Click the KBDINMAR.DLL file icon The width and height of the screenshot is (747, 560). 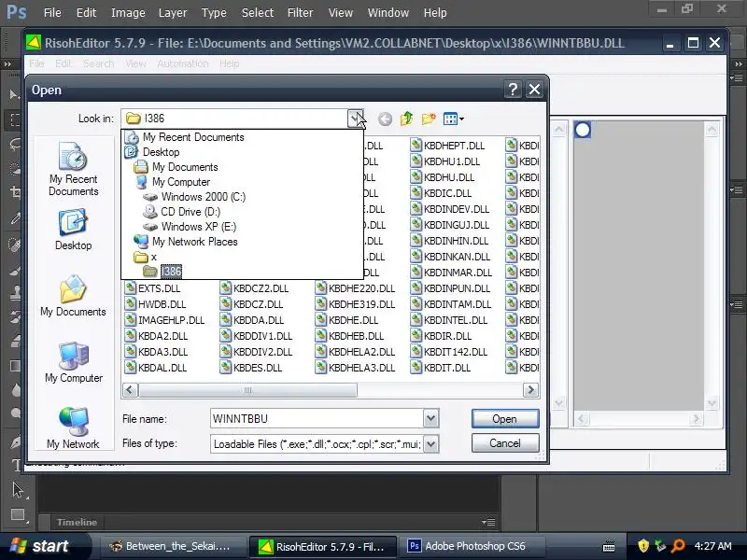click(416, 273)
